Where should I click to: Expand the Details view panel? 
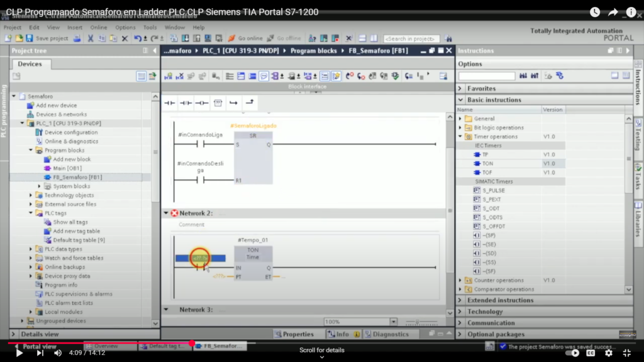coord(13,334)
